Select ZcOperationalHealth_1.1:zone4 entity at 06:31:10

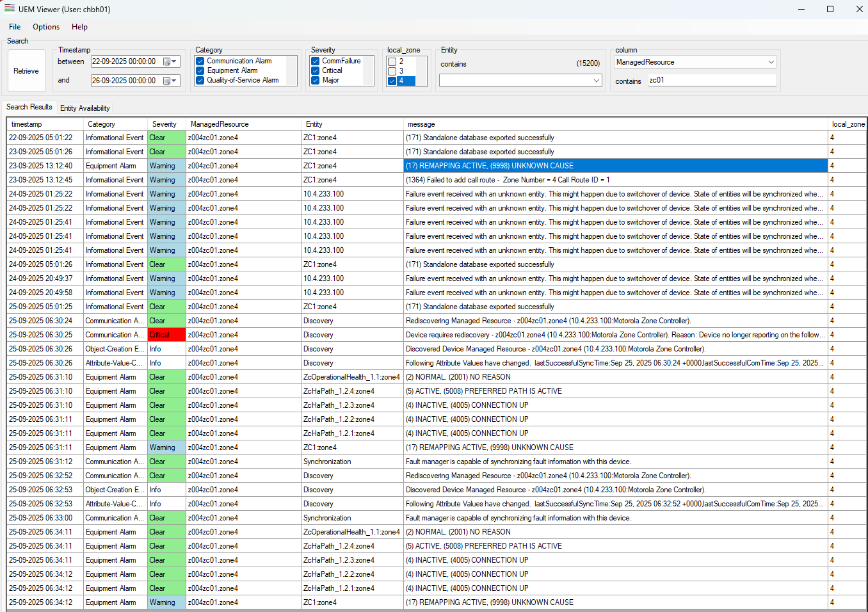[x=352, y=377]
